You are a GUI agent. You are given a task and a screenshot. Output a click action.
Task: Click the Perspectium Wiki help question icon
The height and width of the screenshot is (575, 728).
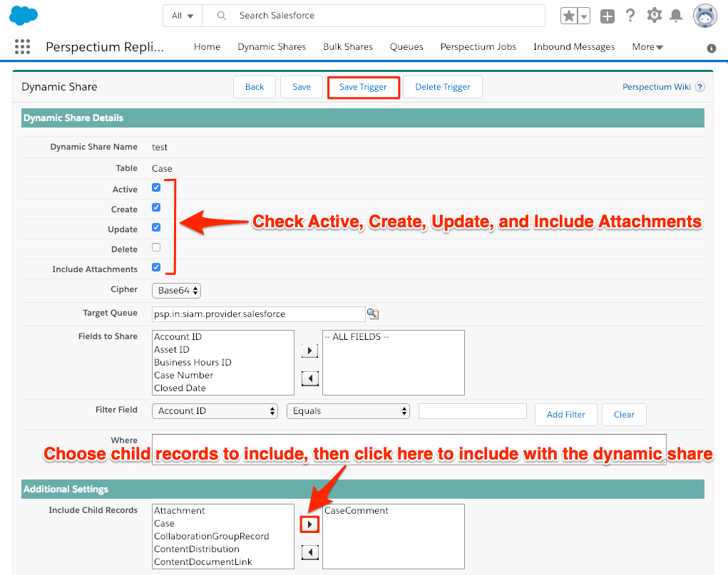(x=699, y=87)
